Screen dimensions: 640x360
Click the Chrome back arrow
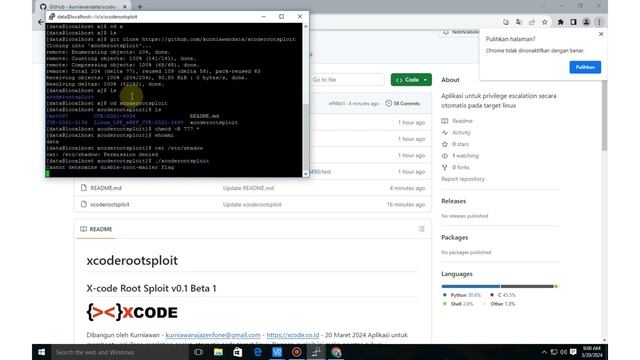click(40, 22)
